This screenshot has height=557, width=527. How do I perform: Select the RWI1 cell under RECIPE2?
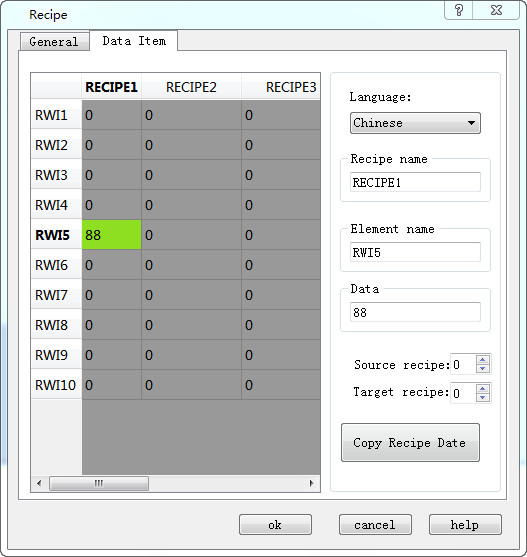191,115
